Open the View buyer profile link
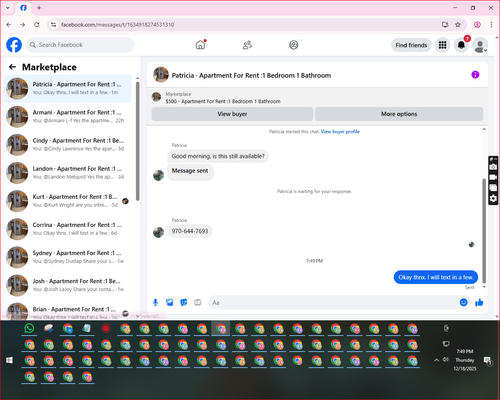Screen dimensions: 500x400 tap(340, 132)
